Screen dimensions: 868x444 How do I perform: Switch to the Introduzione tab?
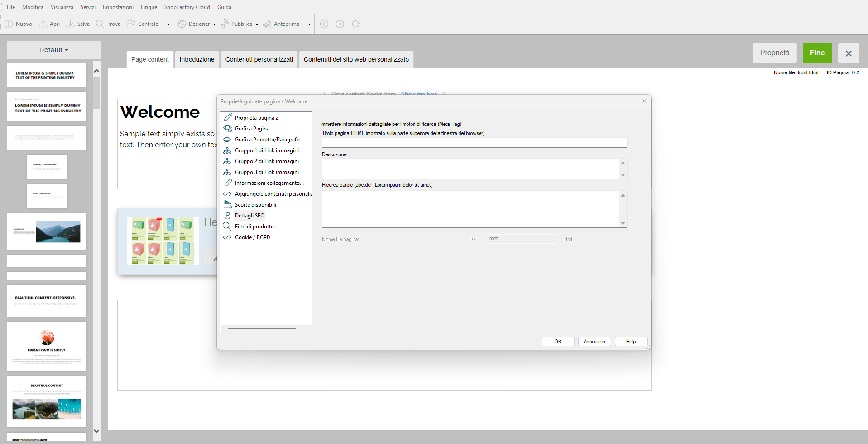point(197,59)
